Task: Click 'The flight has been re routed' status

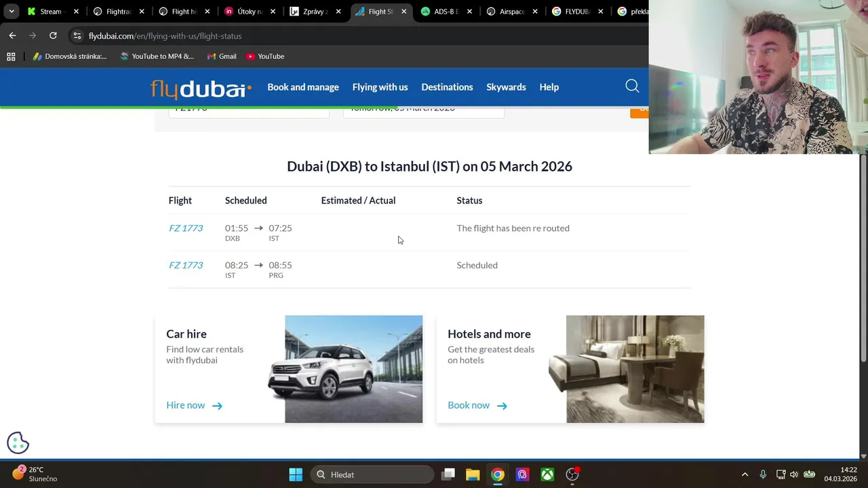Action: pyautogui.click(x=513, y=228)
